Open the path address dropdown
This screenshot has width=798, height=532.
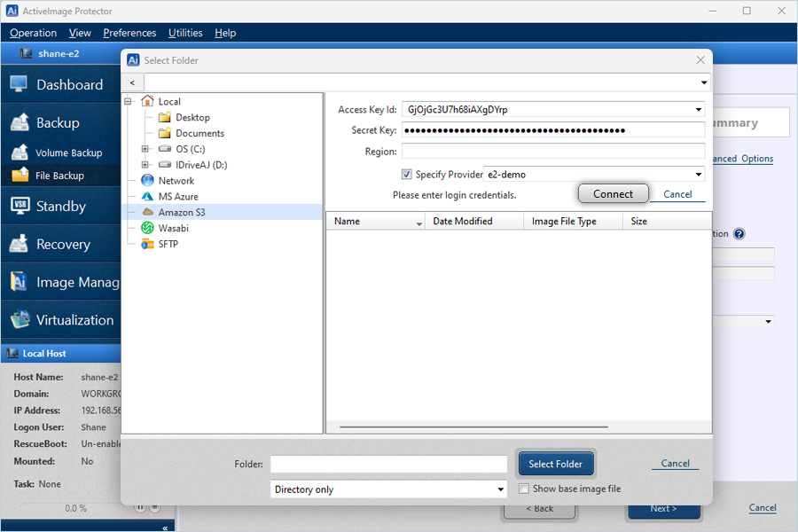click(704, 82)
